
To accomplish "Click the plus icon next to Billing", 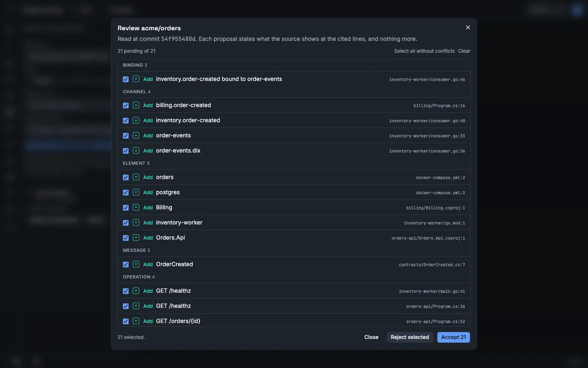I will click(x=136, y=207).
